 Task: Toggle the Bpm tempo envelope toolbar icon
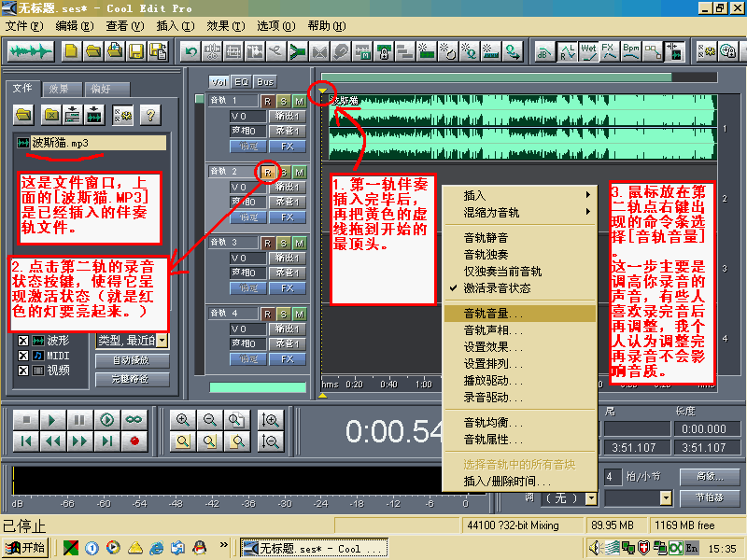point(631,51)
